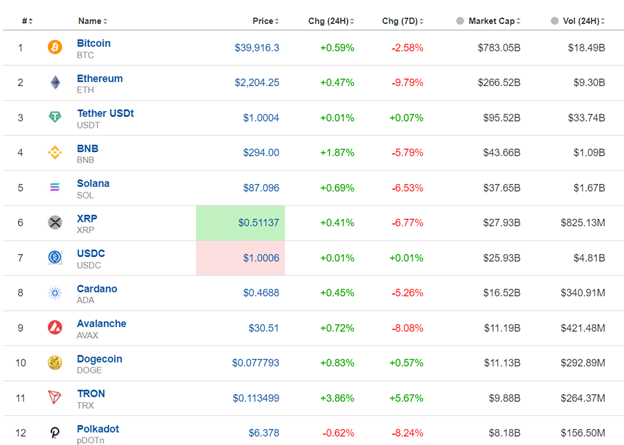The width and height of the screenshot is (624, 445).
Task: Open the USDC coin name link
Action: 91,253
